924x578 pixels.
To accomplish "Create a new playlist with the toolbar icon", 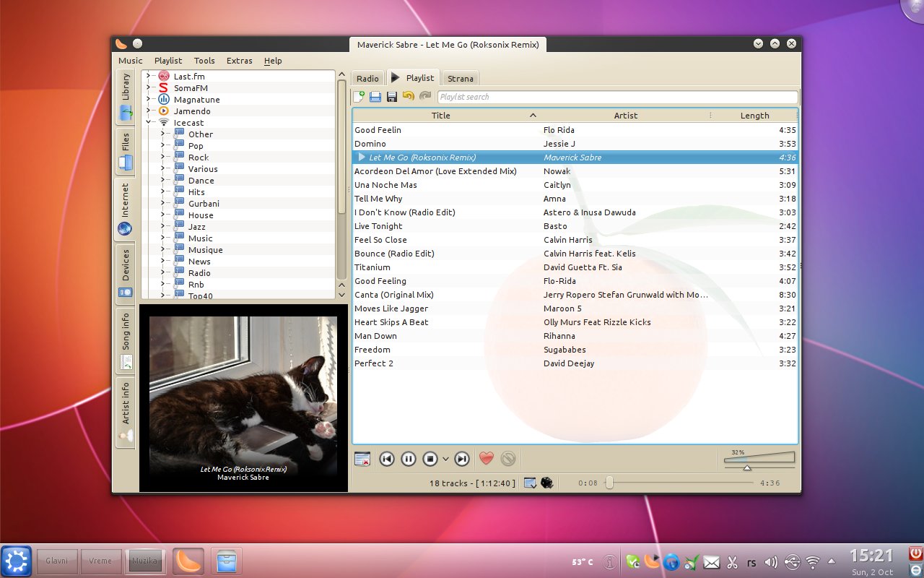I will tap(359, 97).
